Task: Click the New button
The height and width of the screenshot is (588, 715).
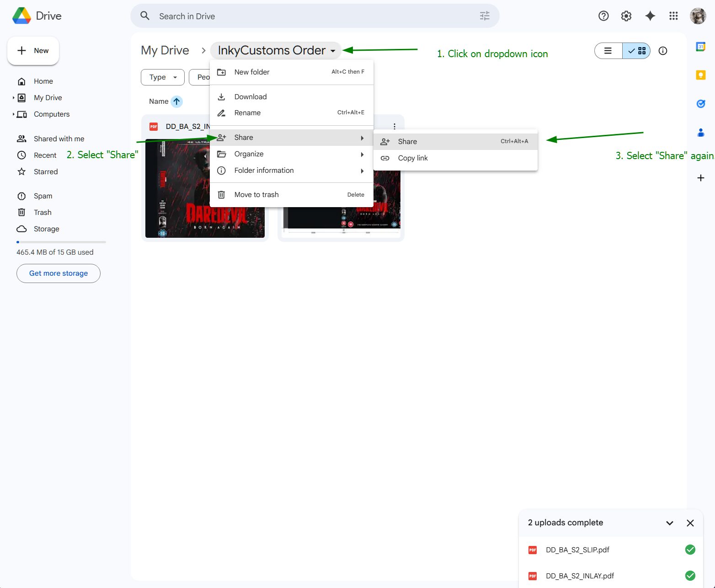Action: 33,51
